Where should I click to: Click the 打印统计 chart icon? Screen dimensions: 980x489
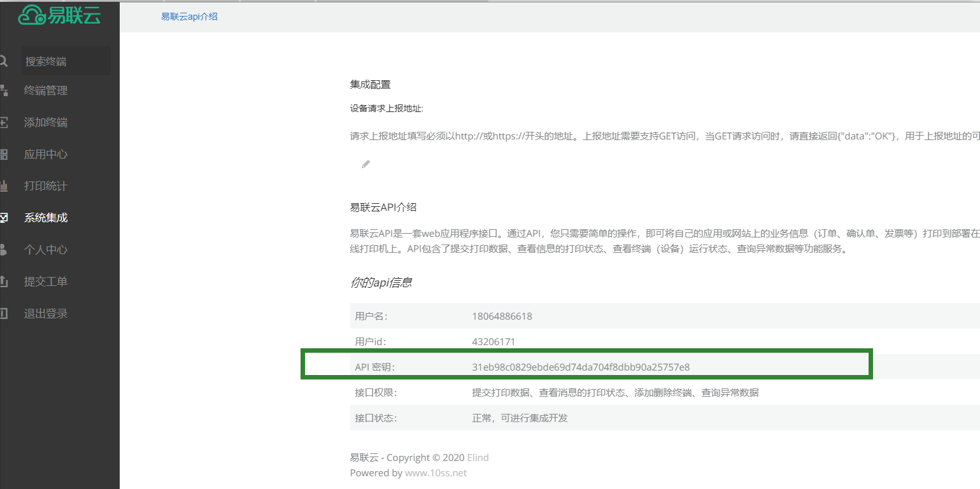[3, 186]
